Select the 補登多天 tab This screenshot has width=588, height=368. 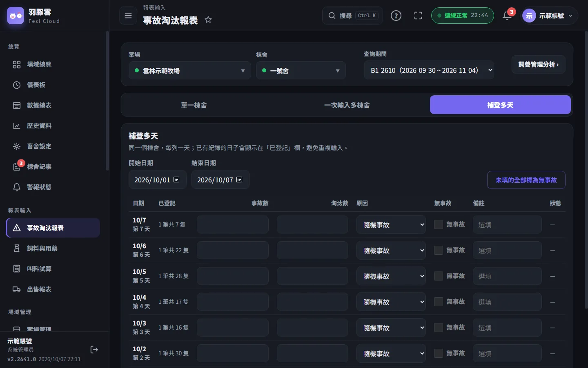click(500, 105)
